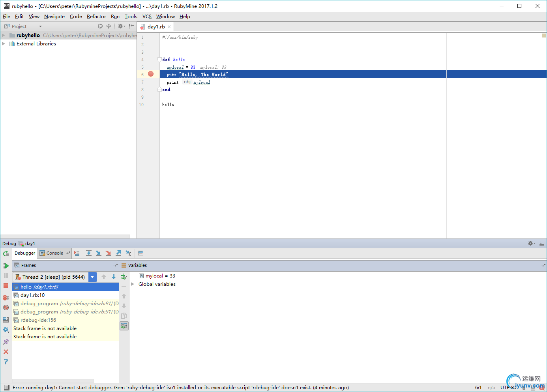The width and height of the screenshot is (547, 392).
Task: Select hello [day1.rb:6] frame
Action: coord(66,287)
